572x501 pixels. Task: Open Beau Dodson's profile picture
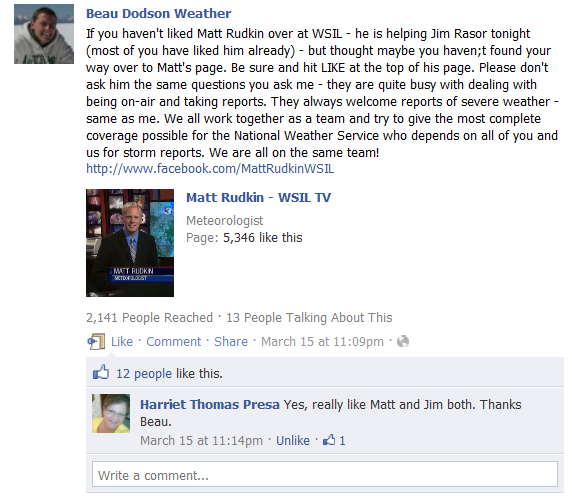pos(44,34)
